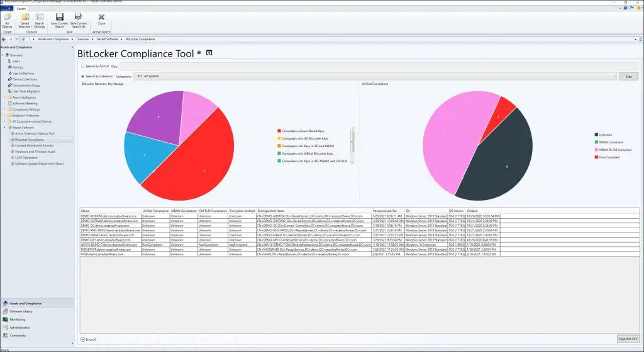
Task: Collapse the Recast Software node
Action: (4, 128)
